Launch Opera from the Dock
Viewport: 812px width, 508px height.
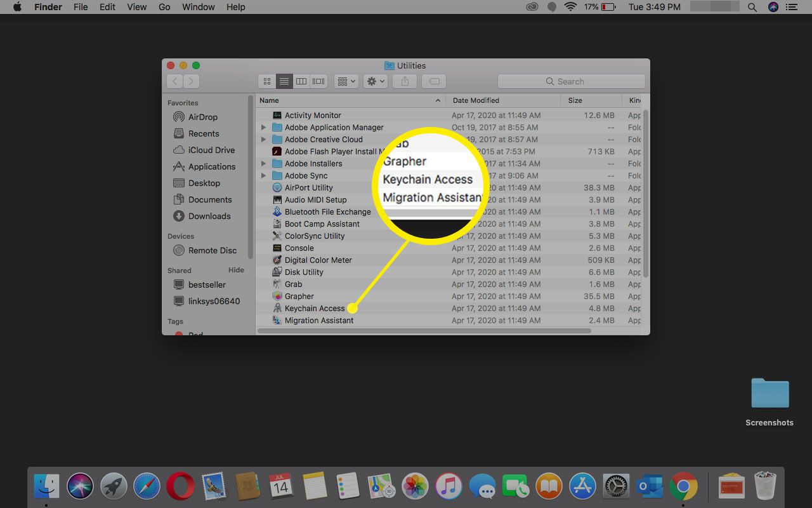click(x=180, y=487)
